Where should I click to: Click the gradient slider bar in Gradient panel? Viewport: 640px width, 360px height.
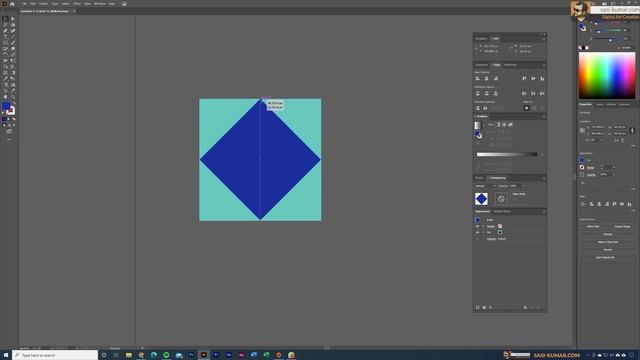[507, 154]
